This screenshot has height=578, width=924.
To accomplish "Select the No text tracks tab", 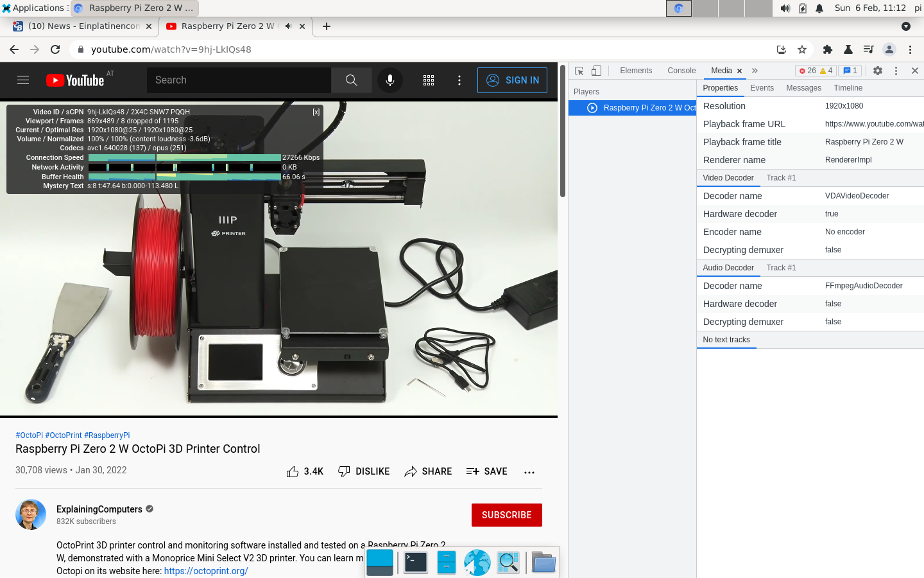I will (x=726, y=340).
